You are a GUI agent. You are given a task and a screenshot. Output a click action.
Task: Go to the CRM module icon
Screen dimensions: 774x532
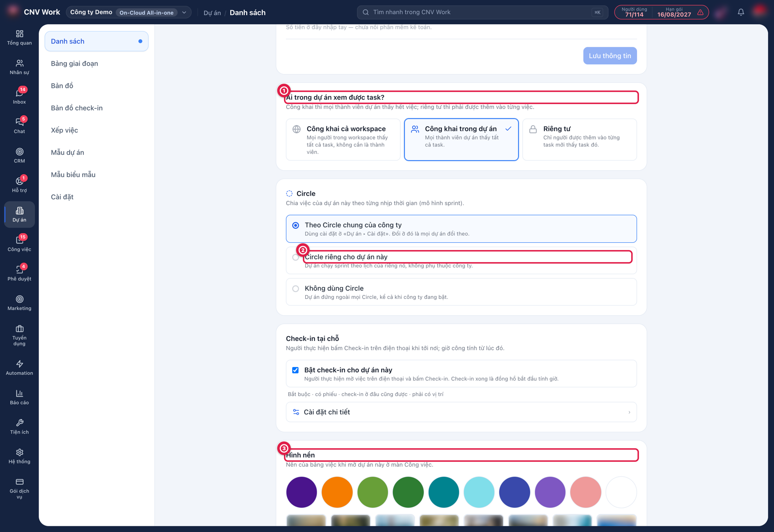pos(19,155)
